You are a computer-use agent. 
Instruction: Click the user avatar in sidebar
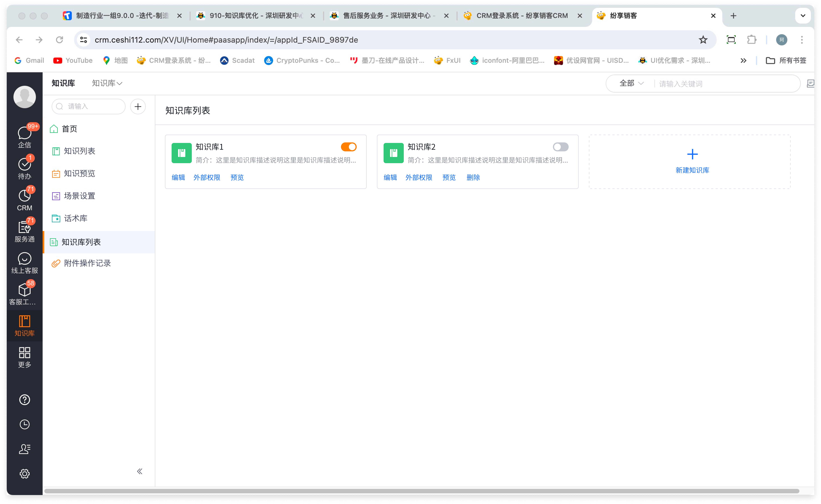pos(24,97)
